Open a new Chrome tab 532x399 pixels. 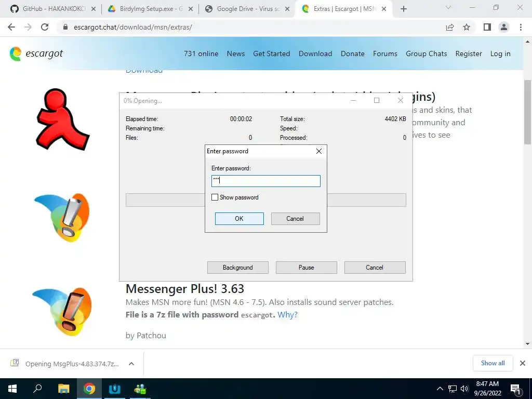(x=403, y=9)
